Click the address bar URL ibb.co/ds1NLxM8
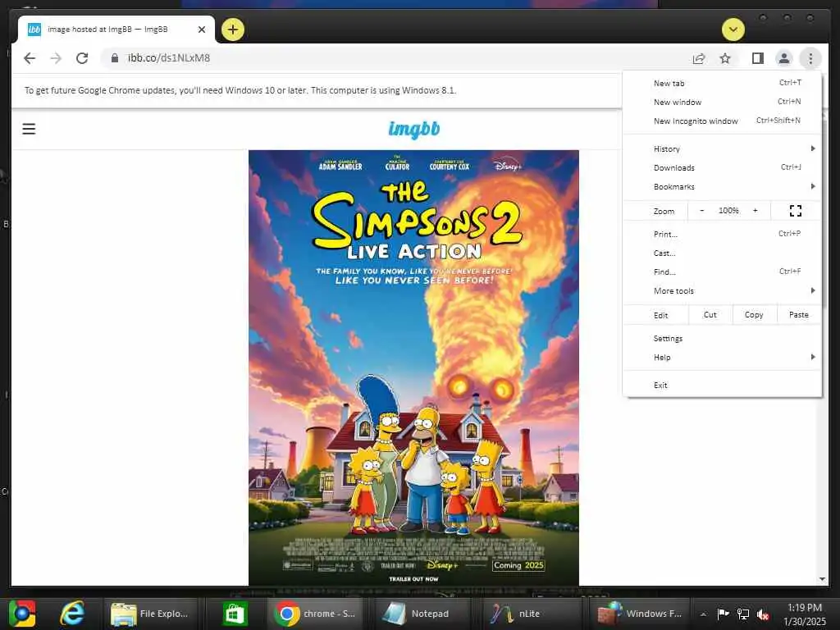The image size is (840, 630). click(x=169, y=58)
